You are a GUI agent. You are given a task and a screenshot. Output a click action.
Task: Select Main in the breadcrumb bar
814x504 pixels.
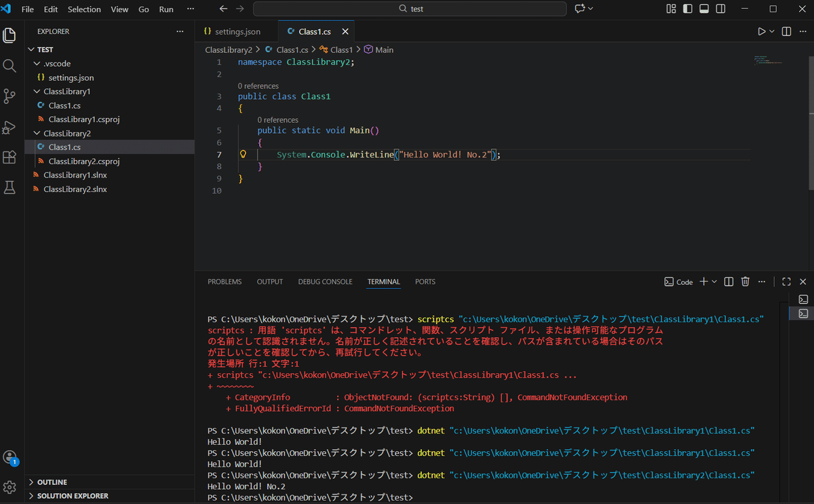pyautogui.click(x=383, y=49)
